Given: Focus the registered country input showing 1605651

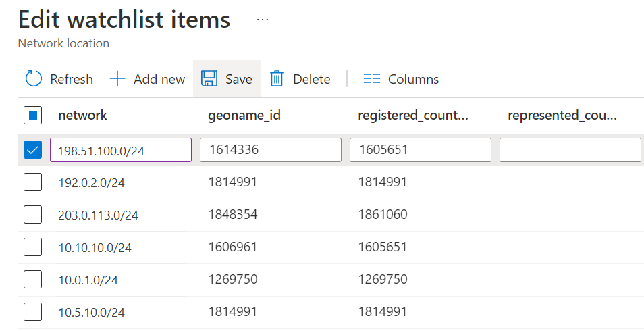Looking at the screenshot, I should tap(420, 150).
